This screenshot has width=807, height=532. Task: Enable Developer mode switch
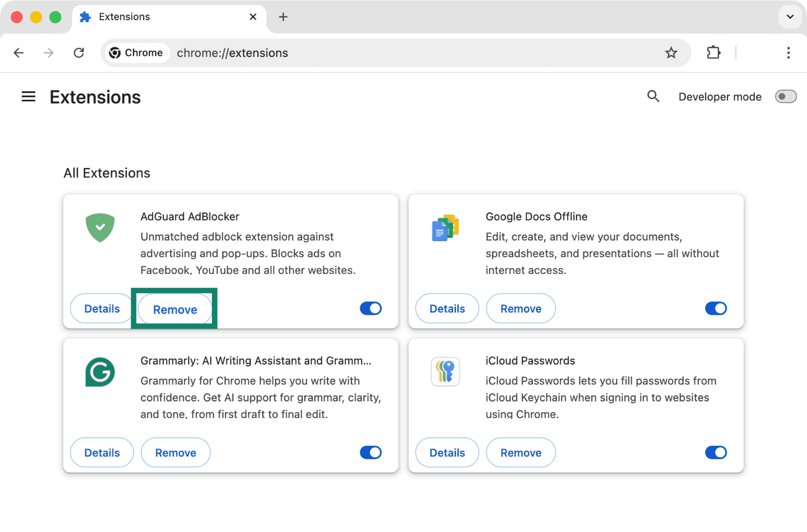point(785,97)
